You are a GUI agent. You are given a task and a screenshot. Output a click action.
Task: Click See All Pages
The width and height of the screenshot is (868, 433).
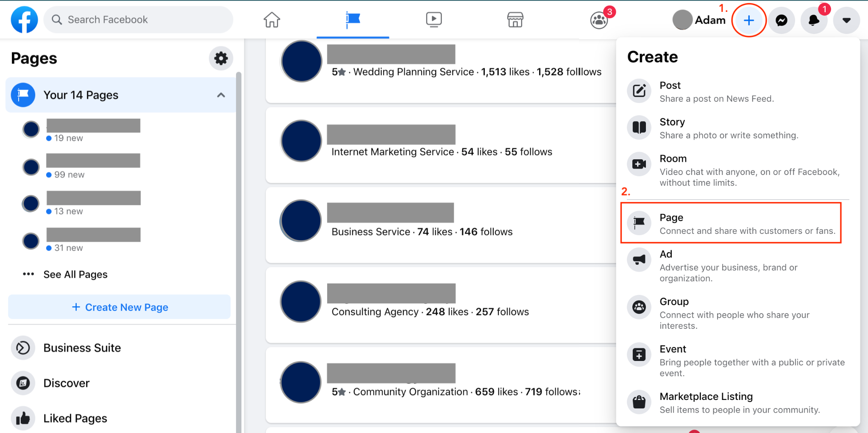(75, 275)
